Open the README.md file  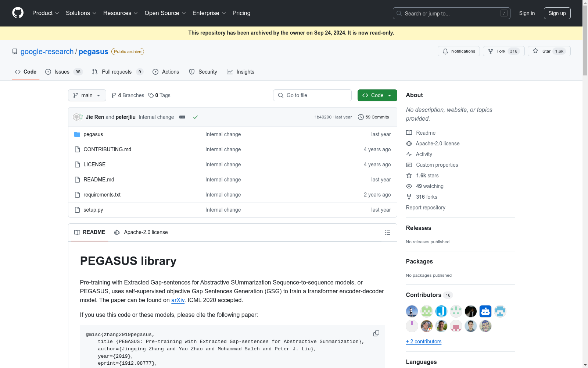click(x=99, y=180)
